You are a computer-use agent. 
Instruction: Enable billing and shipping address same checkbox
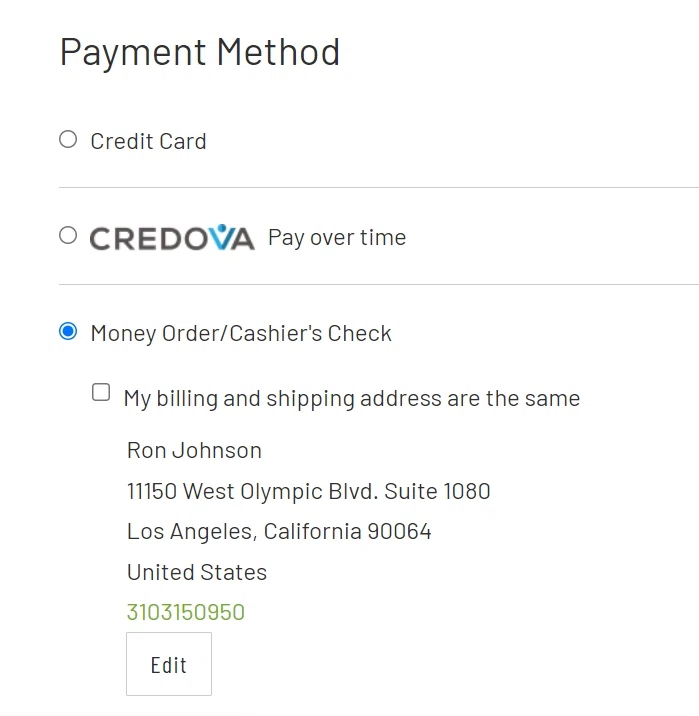coord(101,393)
